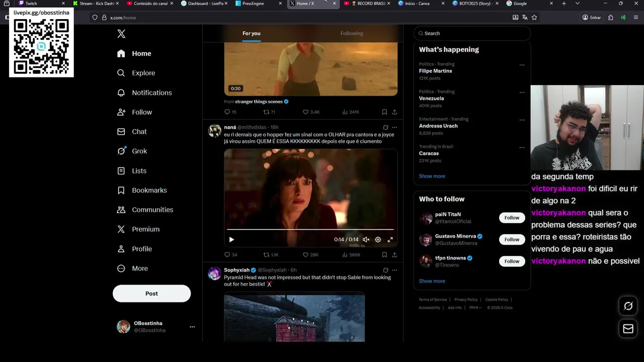
Task: Click the Premium X icon in sidebar
Action: pyautogui.click(x=121, y=229)
